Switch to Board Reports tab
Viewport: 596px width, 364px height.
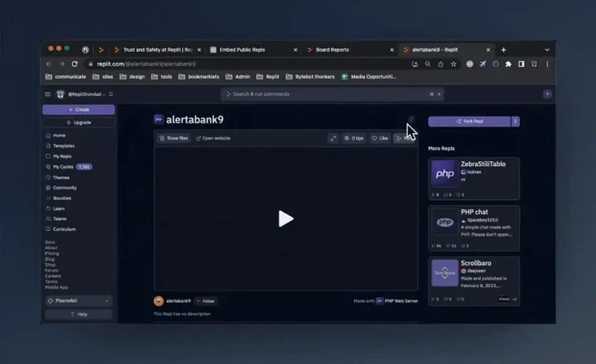click(x=350, y=50)
